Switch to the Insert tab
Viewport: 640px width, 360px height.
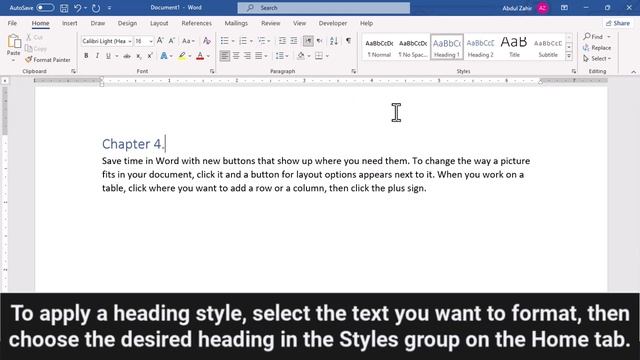pyautogui.click(x=69, y=23)
